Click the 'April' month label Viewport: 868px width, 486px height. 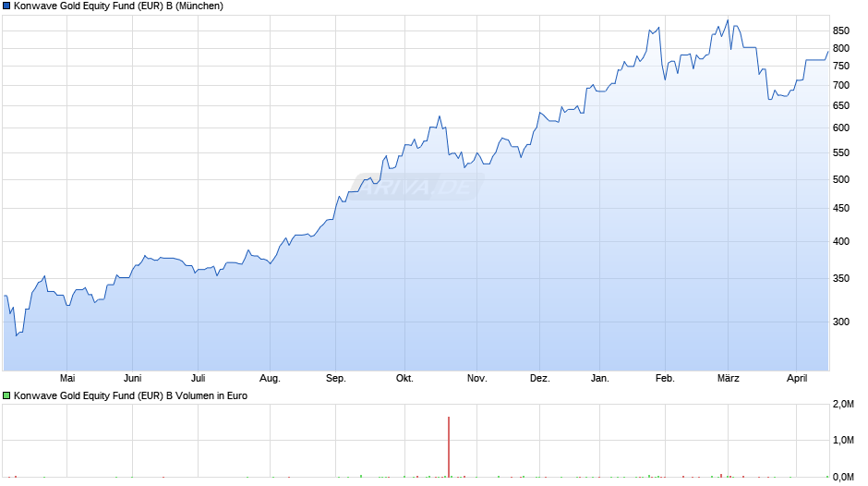pos(797,378)
